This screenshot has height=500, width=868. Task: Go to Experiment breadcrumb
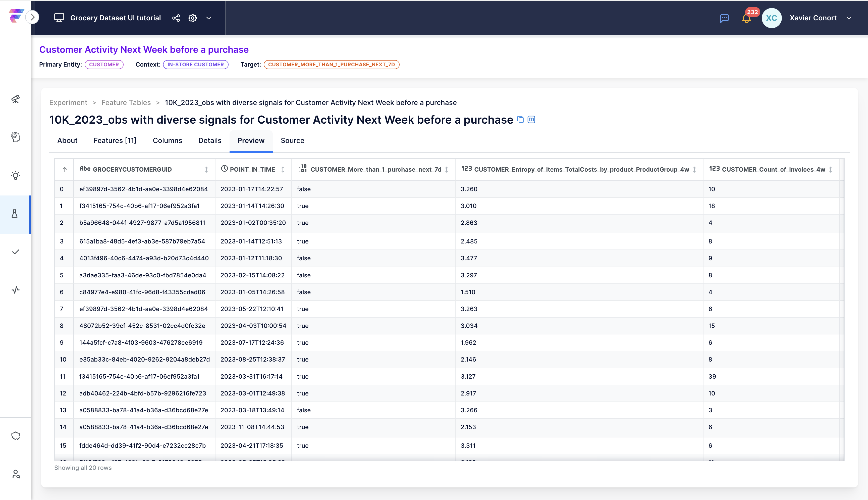[68, 103]
